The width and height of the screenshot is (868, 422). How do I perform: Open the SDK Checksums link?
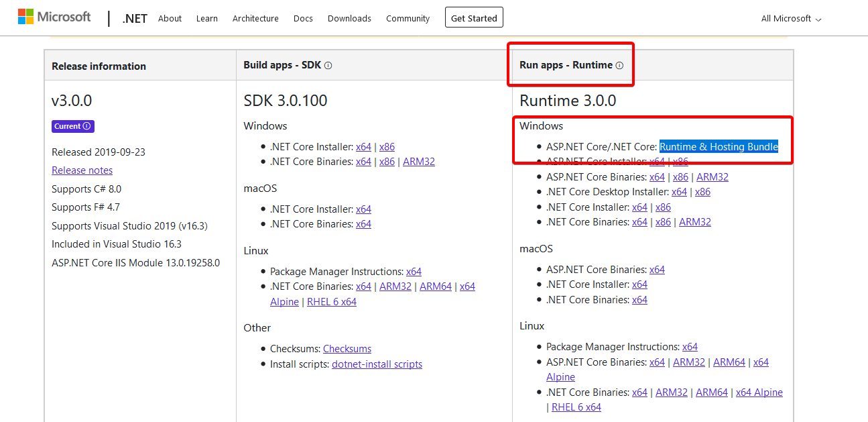tap(347, 349)
